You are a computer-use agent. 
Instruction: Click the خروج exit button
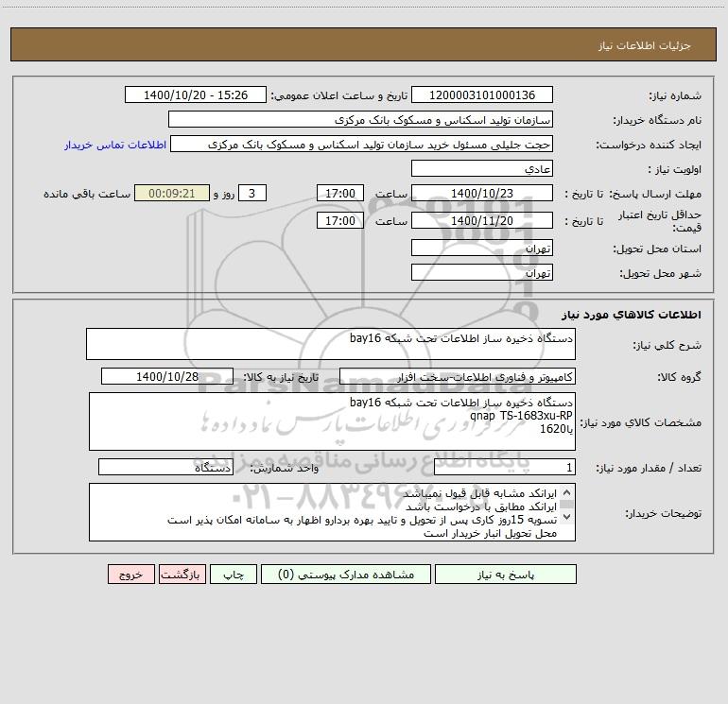pyautogui.click(x=130, y=575)
